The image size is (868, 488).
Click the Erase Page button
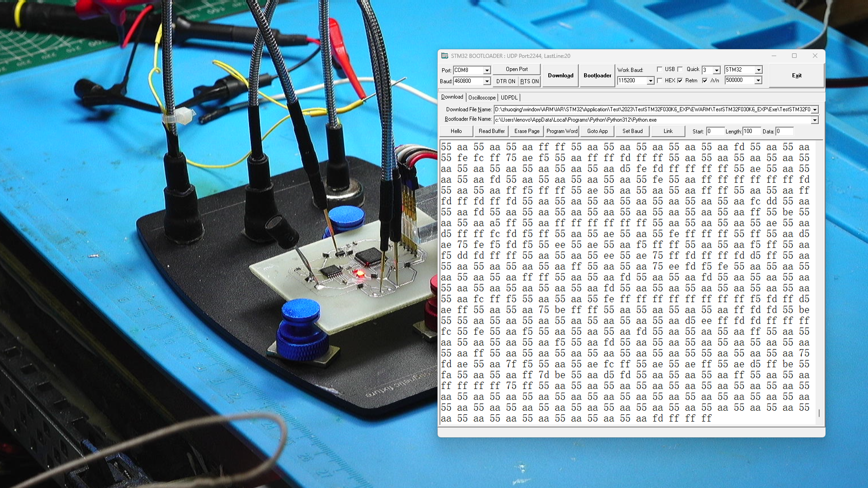(x=527, y=131)
